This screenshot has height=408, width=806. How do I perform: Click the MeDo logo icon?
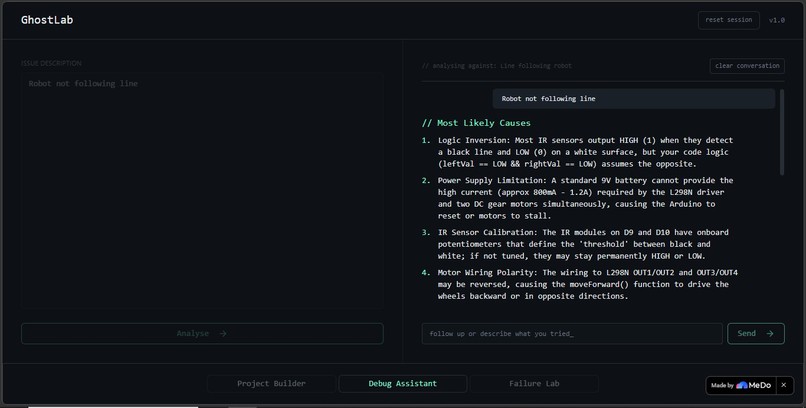coord(742,385)
